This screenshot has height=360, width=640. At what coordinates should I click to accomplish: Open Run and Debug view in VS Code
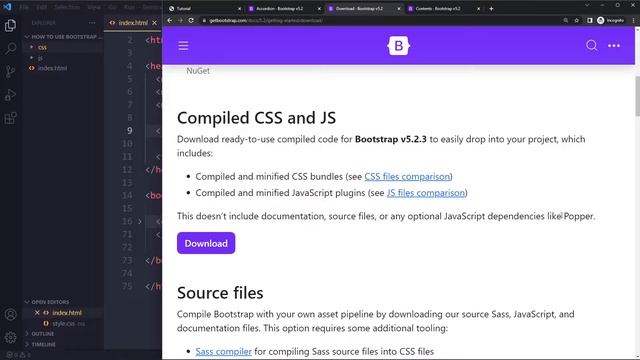10,95
